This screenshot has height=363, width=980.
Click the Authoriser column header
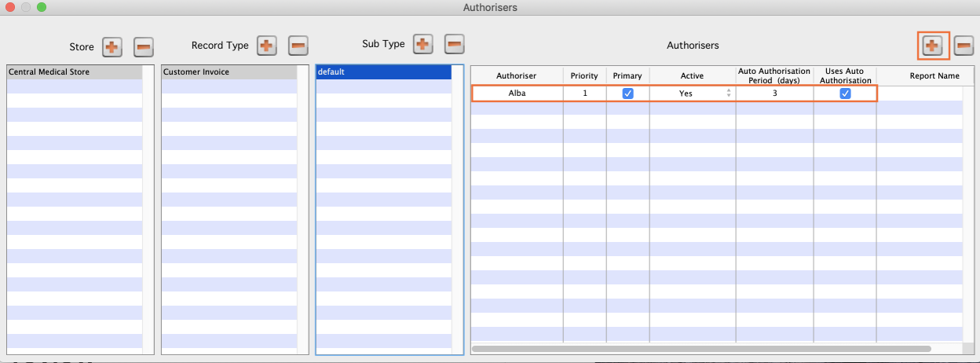(516, 76)
